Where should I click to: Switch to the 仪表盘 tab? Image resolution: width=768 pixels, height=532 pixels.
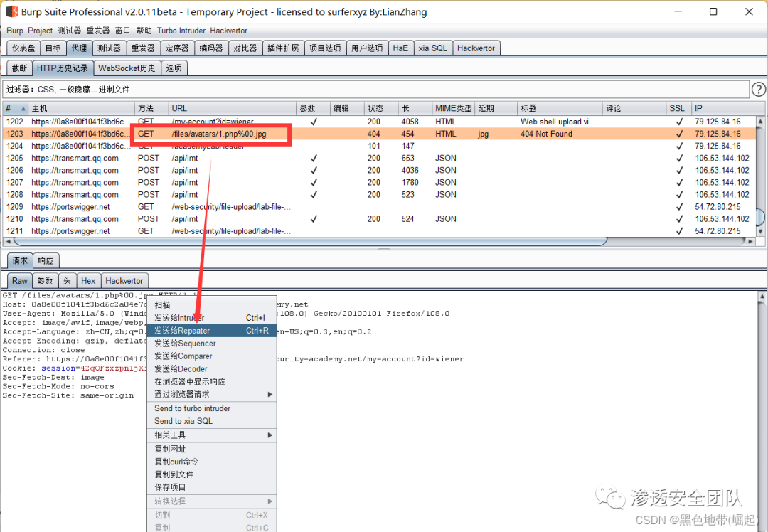click(x=23, y=48)
